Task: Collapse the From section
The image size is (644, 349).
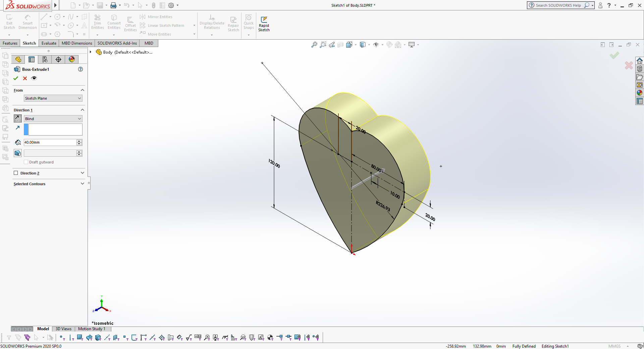Action: click(83, 90)
